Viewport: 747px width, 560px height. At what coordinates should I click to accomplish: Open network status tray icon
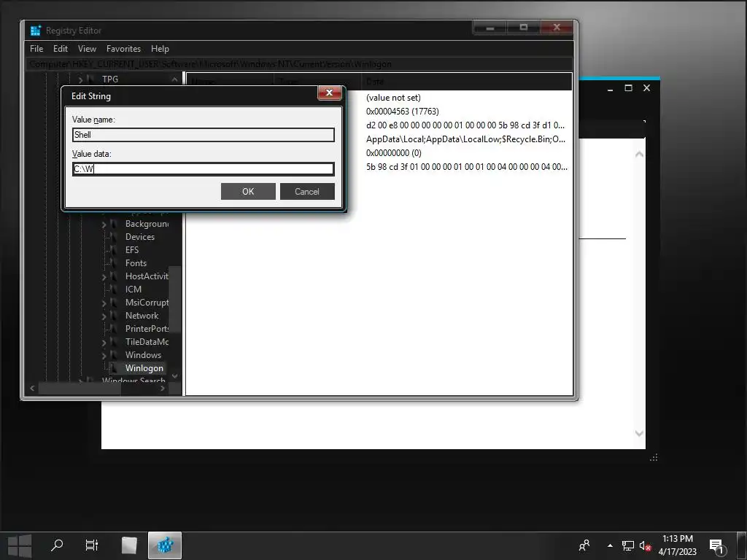[x=628, y=545]
